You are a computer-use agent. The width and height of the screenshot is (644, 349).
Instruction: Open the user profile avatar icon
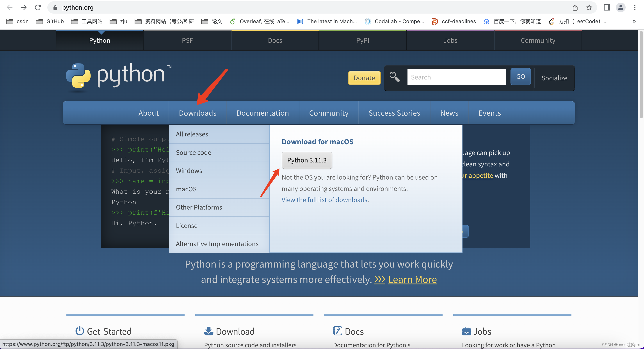(621, 7)
